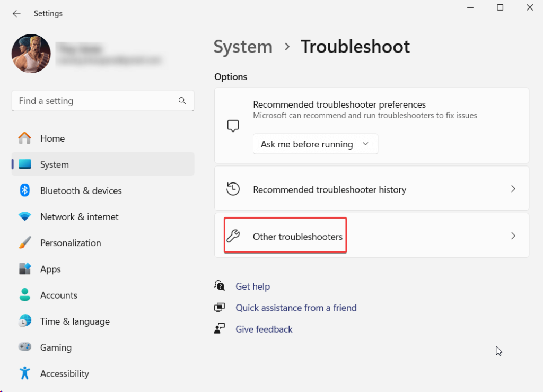This screenshot has height=392, width=543.
Task: Expand Other troubleshooters chevron arrow
Action: pos(513,236)
